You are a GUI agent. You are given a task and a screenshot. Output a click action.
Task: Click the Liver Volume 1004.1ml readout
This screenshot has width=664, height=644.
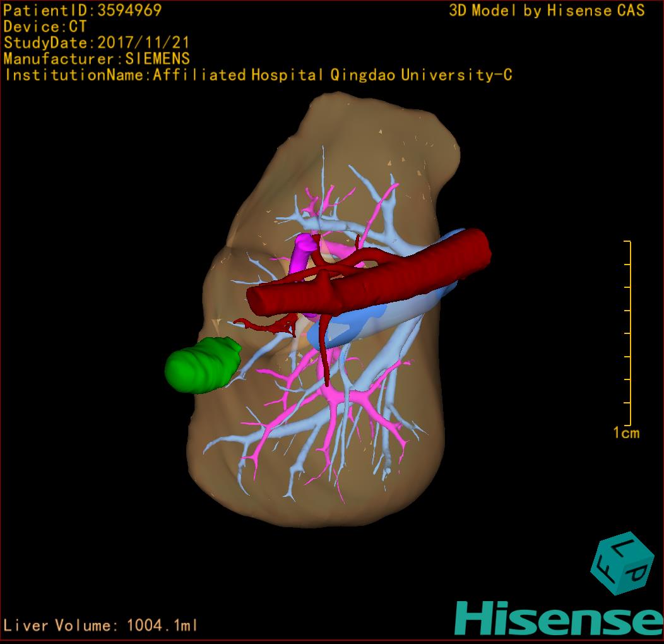coord(101,626)
